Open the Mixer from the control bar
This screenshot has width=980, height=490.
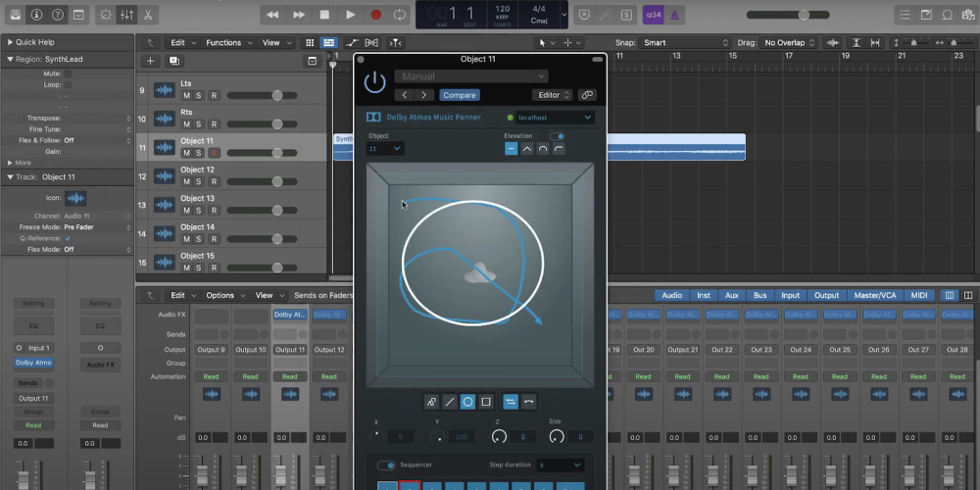pyautogui.click(x=126, y=15)
